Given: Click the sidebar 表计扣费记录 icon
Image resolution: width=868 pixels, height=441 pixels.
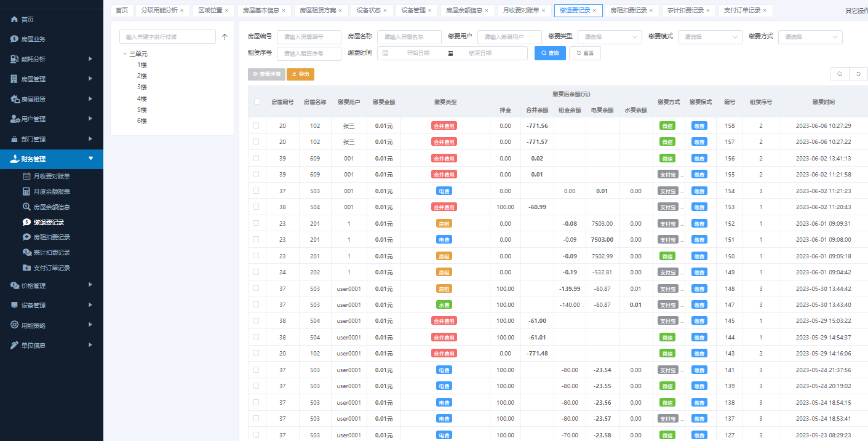Looking at the screenshot, I should coord(27,252).
